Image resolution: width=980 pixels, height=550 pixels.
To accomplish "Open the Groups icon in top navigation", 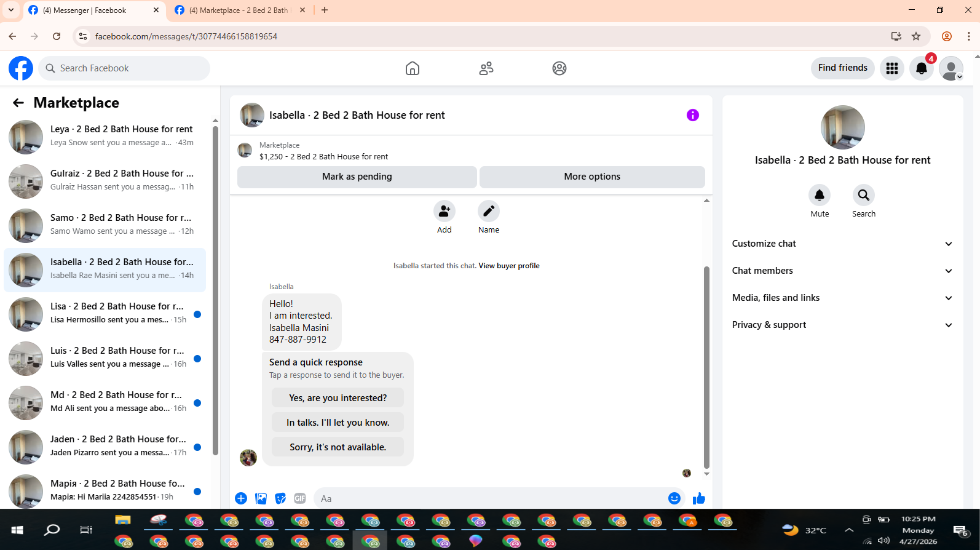I will 559,68.
